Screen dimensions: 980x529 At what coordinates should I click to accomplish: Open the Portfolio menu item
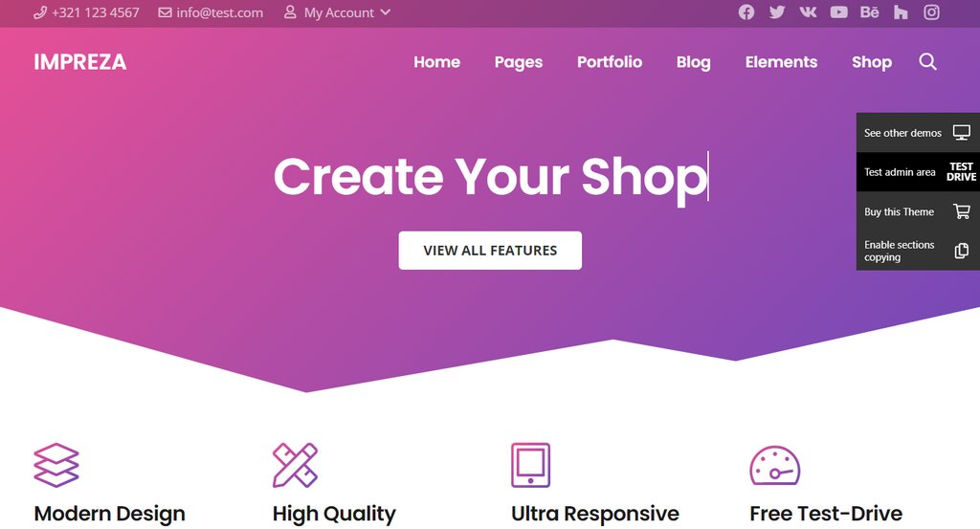coord(610,62)
